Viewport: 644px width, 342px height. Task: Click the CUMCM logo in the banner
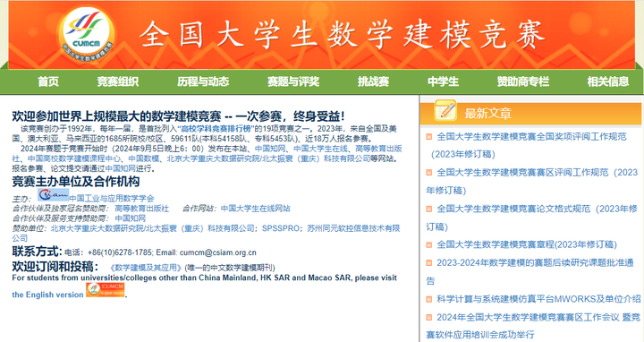click(x=87, y=35)
